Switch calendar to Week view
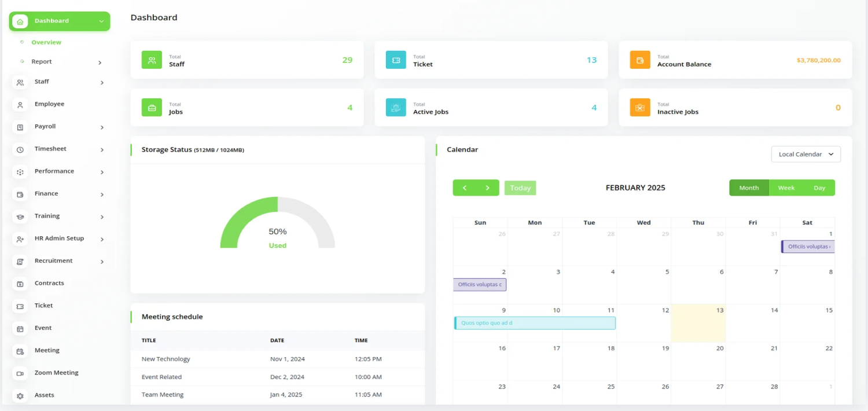The height and width of the screenshot is (411, 868). click(x=786, y=188)
